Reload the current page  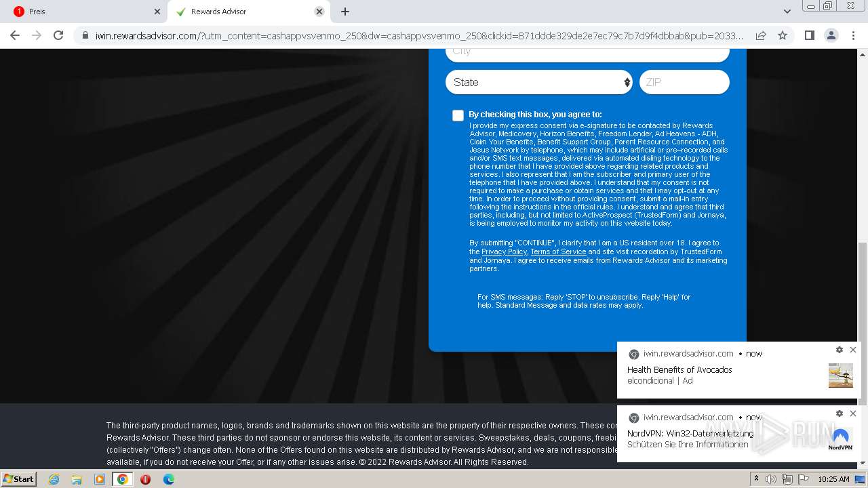58,35
